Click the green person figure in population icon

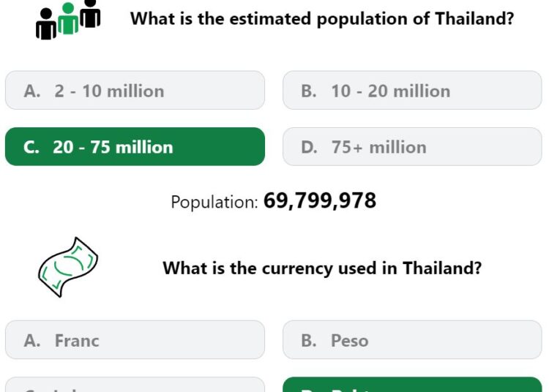(x=68, y=18)
